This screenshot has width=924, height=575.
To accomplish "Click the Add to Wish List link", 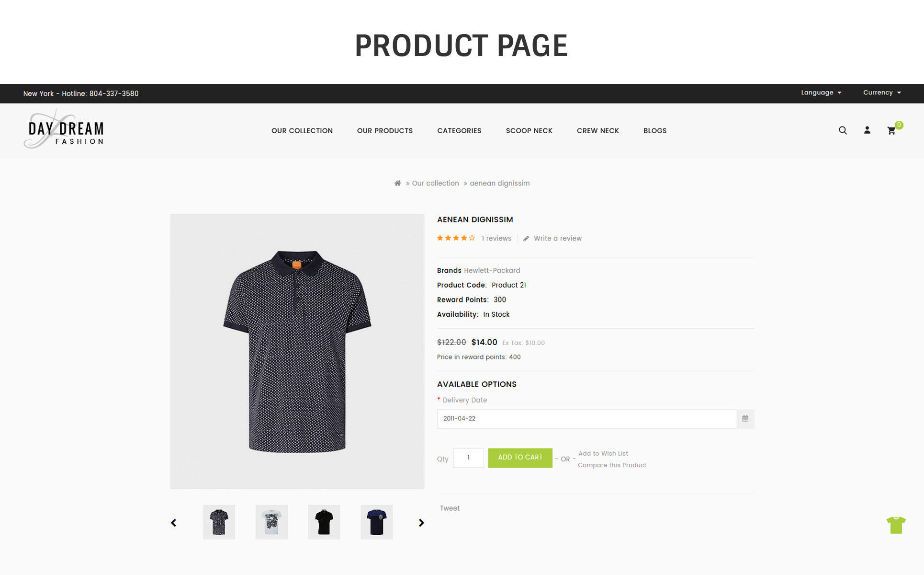I will (x=603, y=453).
